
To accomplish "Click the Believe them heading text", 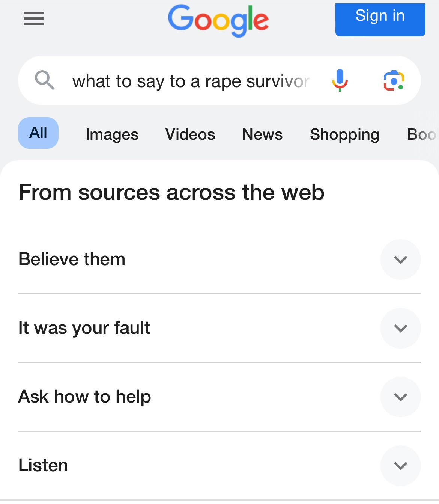I will (72, 259).
